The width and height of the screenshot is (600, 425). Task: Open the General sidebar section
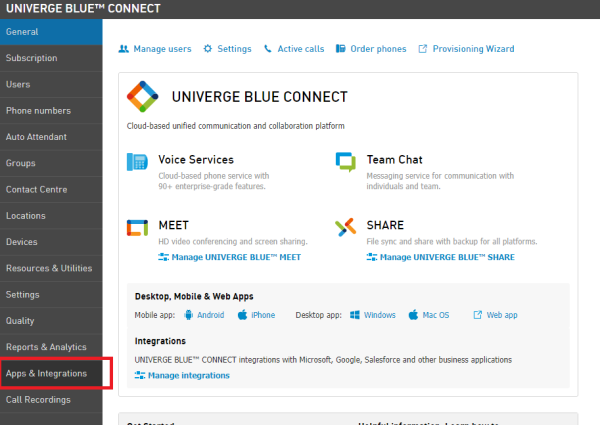51,32
